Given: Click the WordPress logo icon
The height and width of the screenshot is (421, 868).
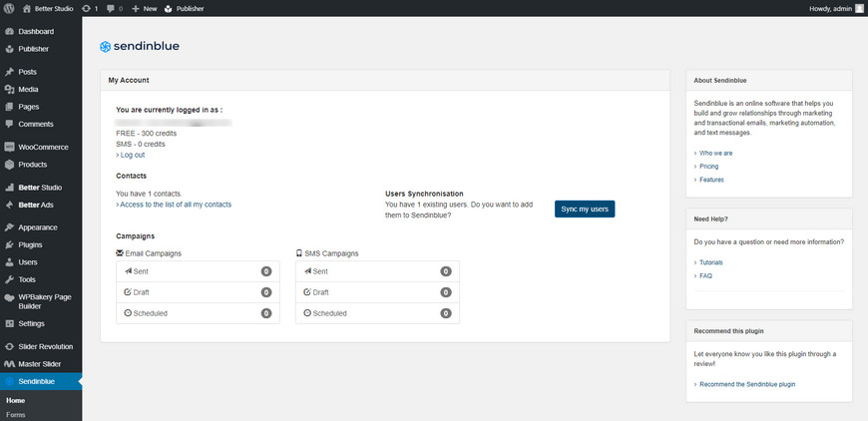Looking at the screenshot, I should click(9, 8).
